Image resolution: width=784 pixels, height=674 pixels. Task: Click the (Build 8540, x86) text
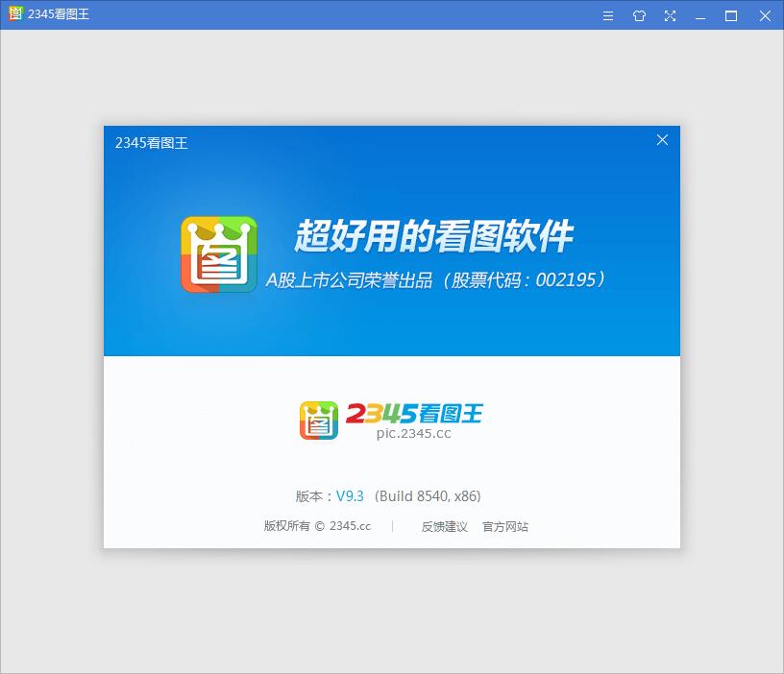click(x=428, y=496)
